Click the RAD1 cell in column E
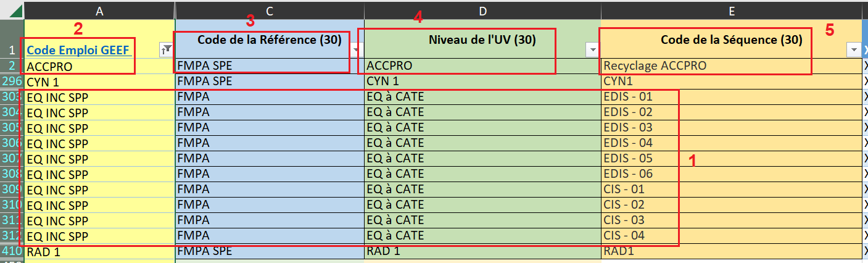 click(731, 251)
